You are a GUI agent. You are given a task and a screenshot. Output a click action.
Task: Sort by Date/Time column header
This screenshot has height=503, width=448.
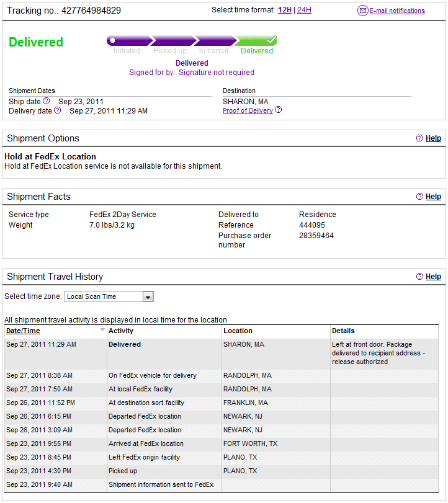point(23,331)
